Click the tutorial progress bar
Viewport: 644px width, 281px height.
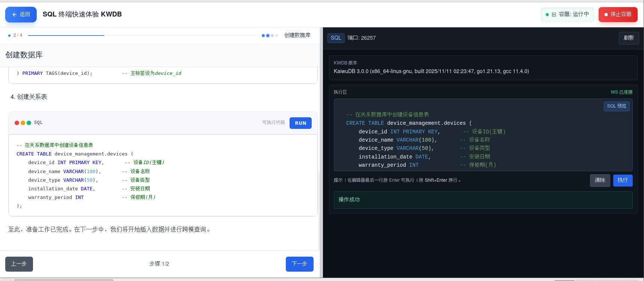tap(142, 35)
